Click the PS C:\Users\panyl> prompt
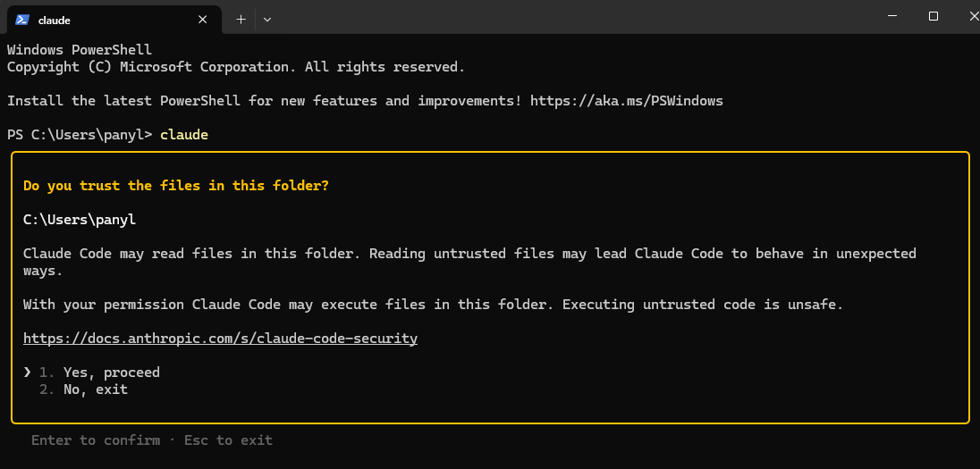Screen dimensions: 980x469 (79, 135)
